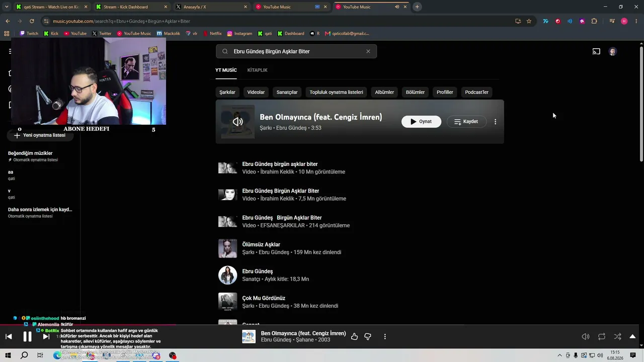Open Windows taskbar search
Screen dimensions: 644x362
24,355
